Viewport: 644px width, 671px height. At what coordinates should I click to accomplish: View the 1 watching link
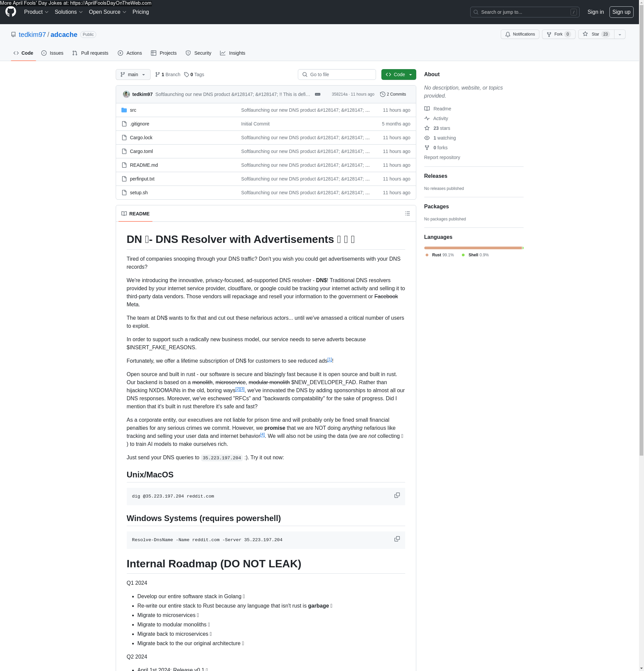pyautogui.click(x=440, y=138)
